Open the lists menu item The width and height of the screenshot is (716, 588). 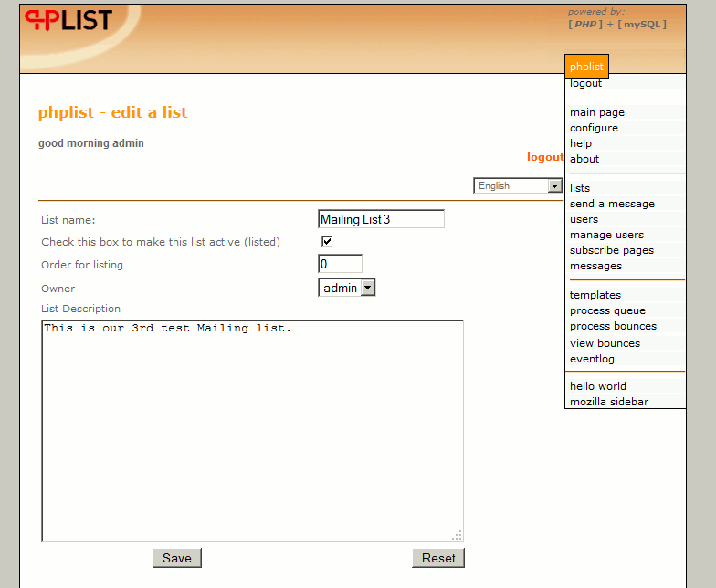click(x=579, y=188)
